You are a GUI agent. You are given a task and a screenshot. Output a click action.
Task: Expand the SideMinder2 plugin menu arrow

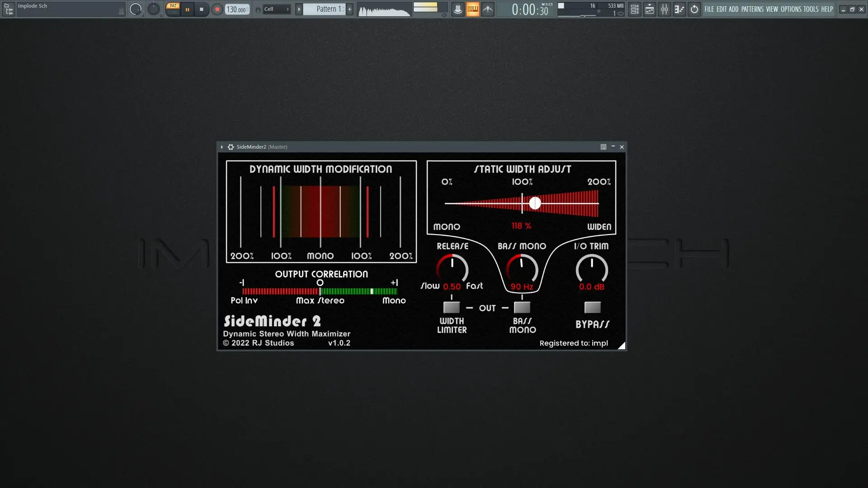tap(222, 147)
